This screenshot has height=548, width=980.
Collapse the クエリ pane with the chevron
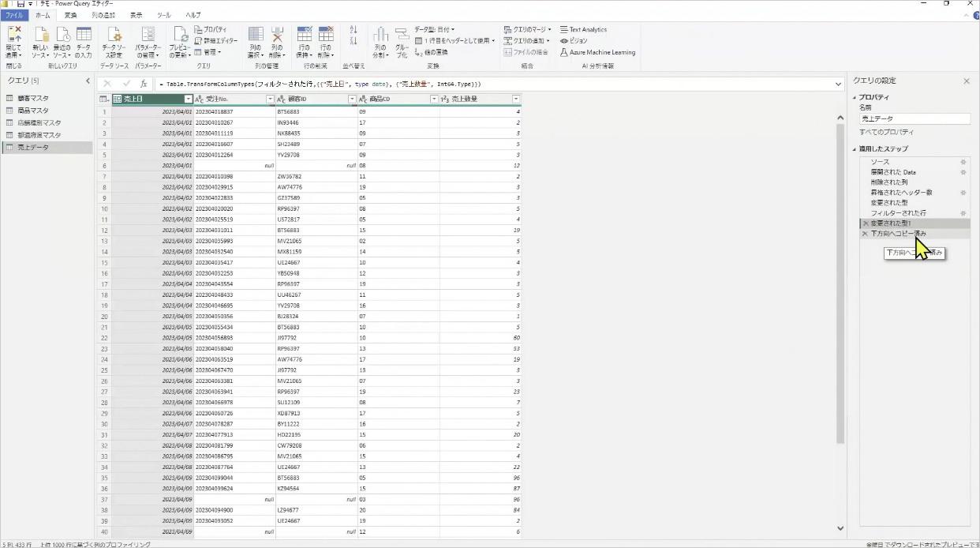click(87, 80)
